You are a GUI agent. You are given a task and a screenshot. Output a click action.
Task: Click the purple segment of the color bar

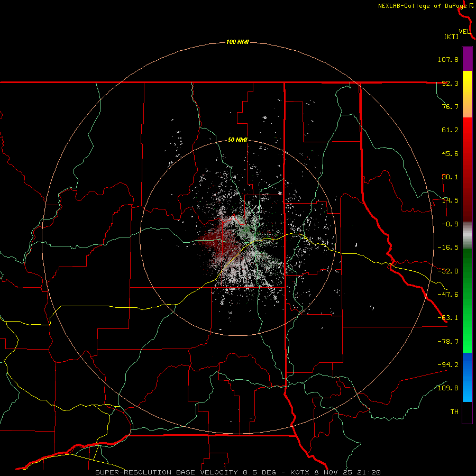point(467,59)
